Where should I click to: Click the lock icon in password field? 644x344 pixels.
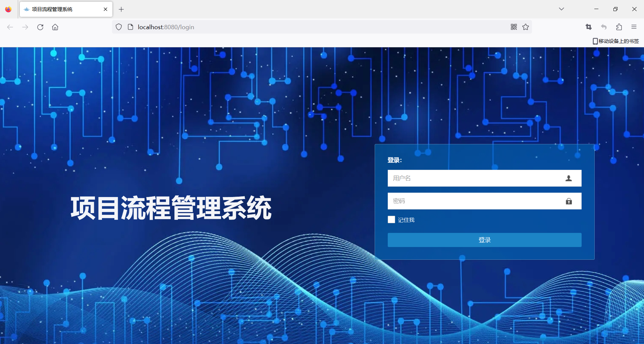pyautogui.click(x=569, y=201)
